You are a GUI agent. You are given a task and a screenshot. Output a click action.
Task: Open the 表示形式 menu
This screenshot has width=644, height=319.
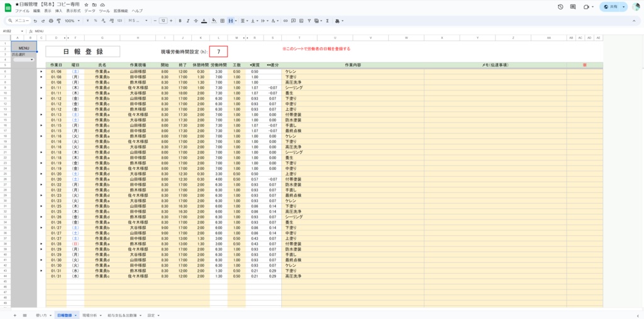73,11
